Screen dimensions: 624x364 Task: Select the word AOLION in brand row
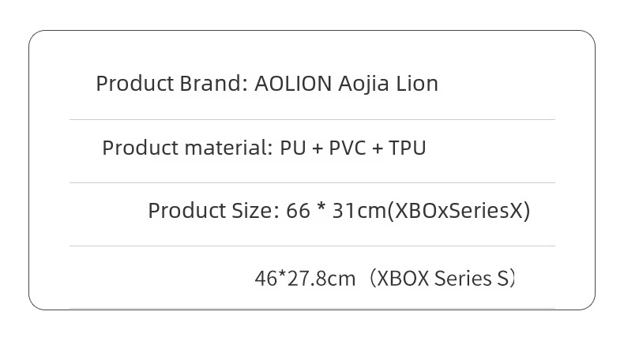tap(293, 84)
